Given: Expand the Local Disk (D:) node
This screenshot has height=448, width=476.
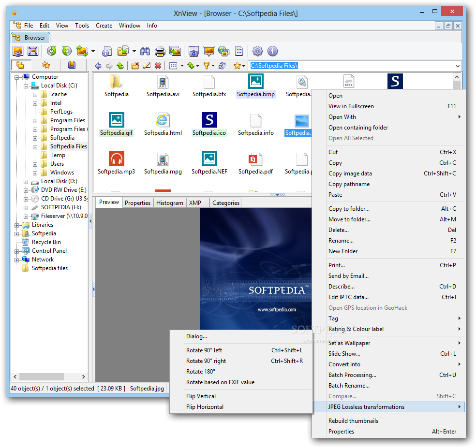Looking at the screenshot, I should (x=26, y=182).
